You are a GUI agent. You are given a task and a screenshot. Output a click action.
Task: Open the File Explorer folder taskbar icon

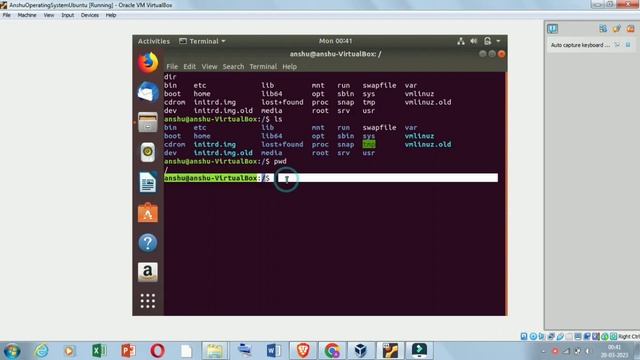(x=215, y=351)
